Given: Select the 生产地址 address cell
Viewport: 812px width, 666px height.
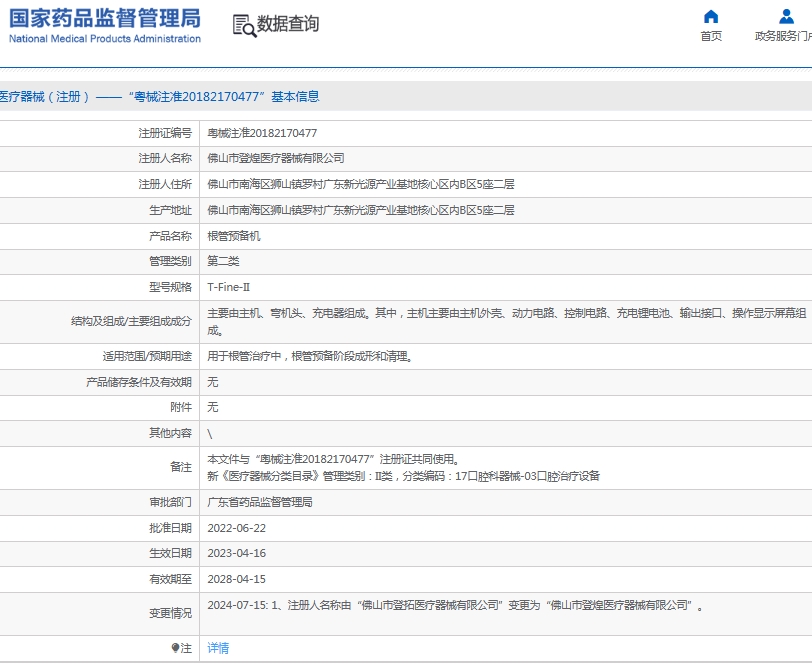Looking at the screenshot, I should pyautogui.click(x=363, y=209).
